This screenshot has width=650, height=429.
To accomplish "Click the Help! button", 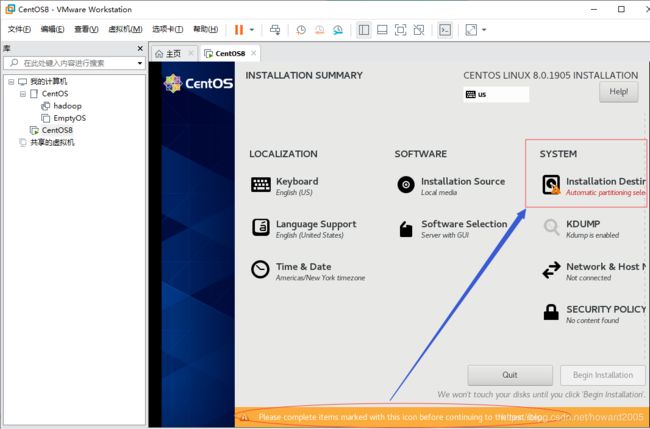I will [618, 92].
